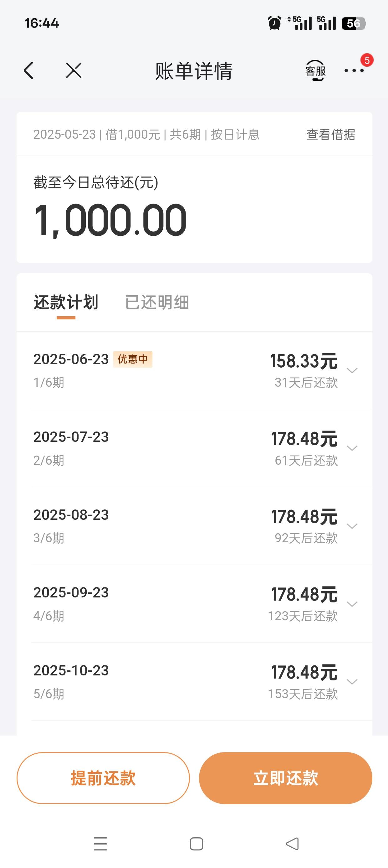This screenshot has width=388, height=868.
Task: Tap the back arrow icon
Action: [28, 70]
